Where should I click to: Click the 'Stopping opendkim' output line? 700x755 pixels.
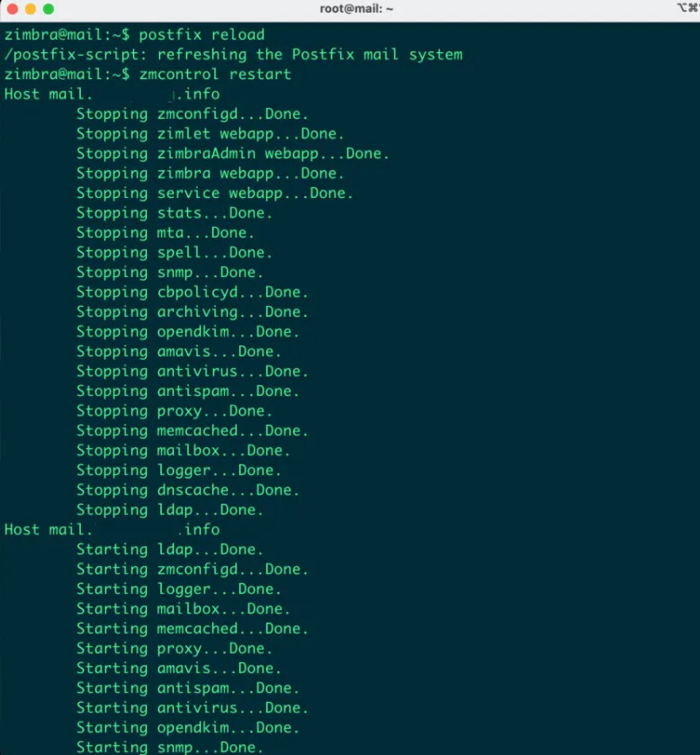pos(187,332)
